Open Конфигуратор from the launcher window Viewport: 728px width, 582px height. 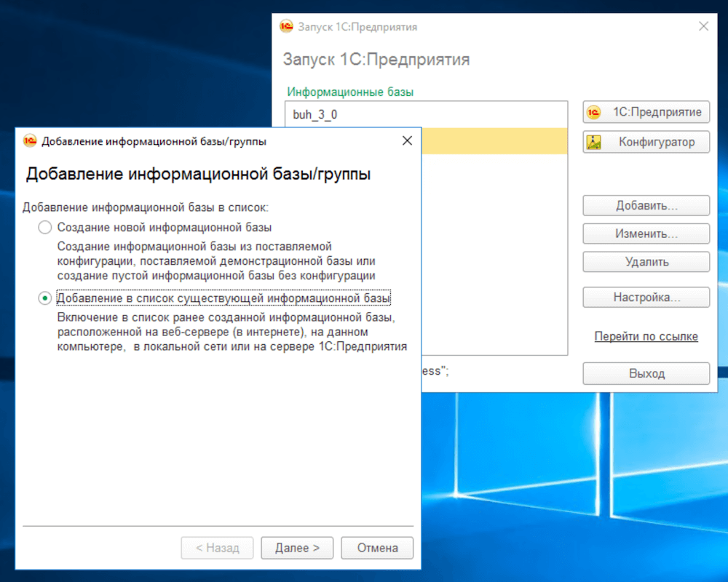point(646,142)
